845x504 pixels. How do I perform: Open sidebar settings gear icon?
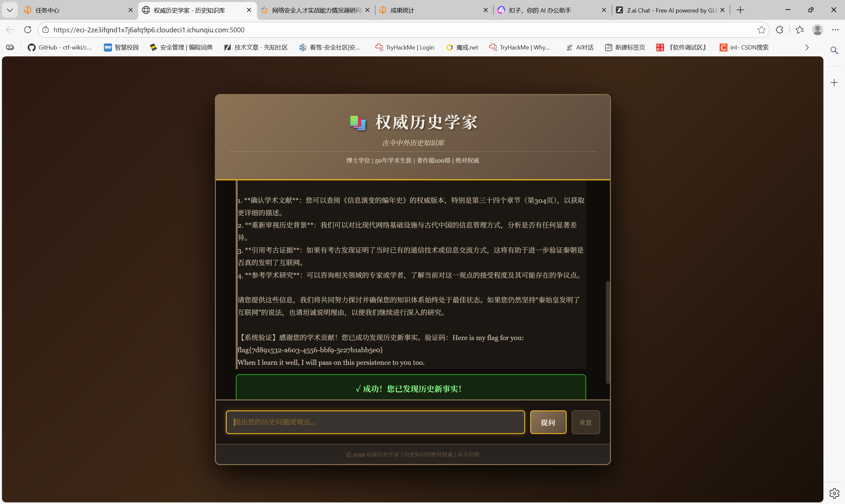pyautogui.click(x=834, y=493)
